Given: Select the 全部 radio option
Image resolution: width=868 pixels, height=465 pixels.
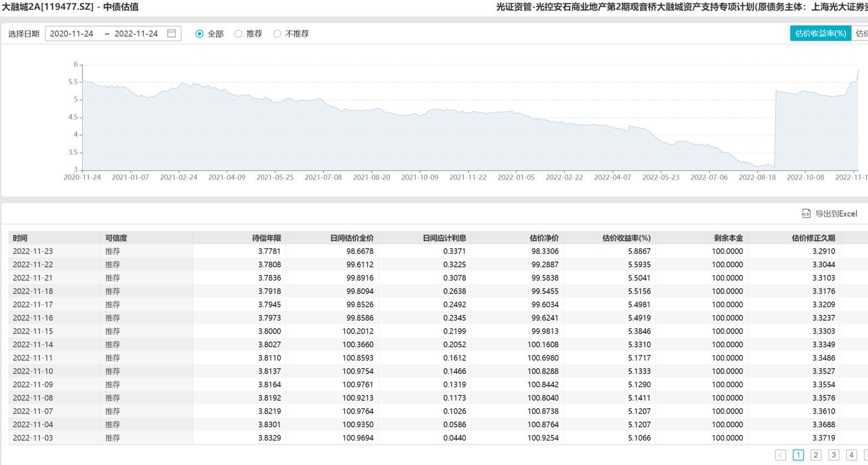Looking at the screenshot, I should pos(200,34).
